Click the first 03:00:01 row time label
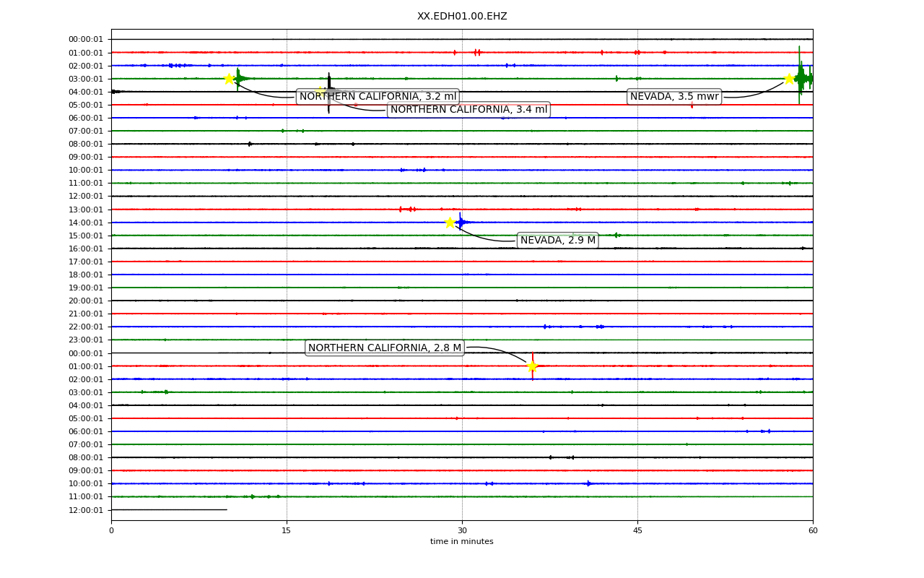924x578 pixels. [x=86, y=79]
